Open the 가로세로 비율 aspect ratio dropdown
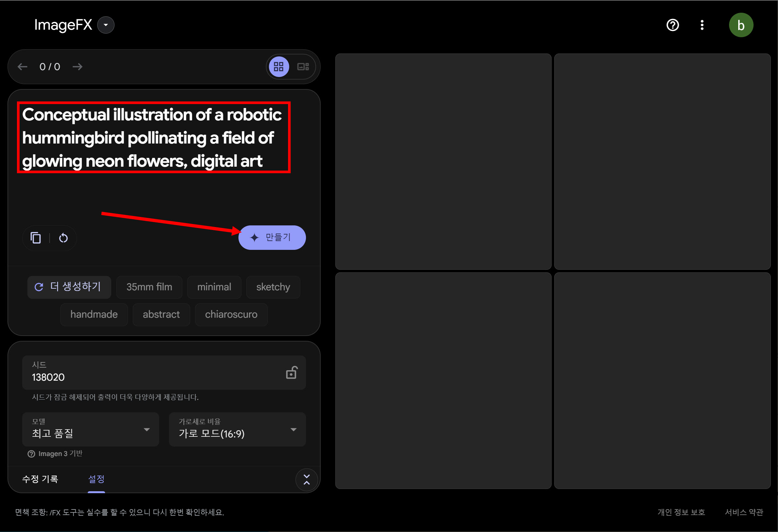This screenshot has height=532, width=778. [237, 430]
